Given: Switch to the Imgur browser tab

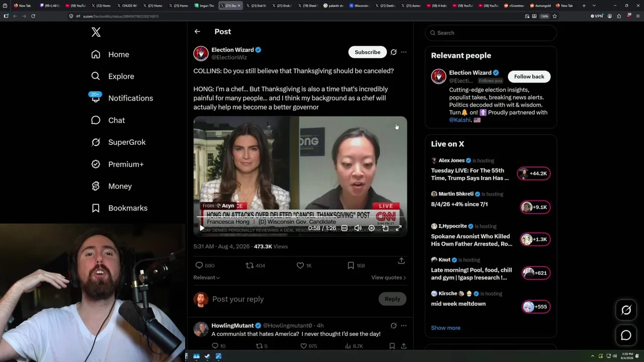Looking at the screenshot, I should (x=204, y=6).
